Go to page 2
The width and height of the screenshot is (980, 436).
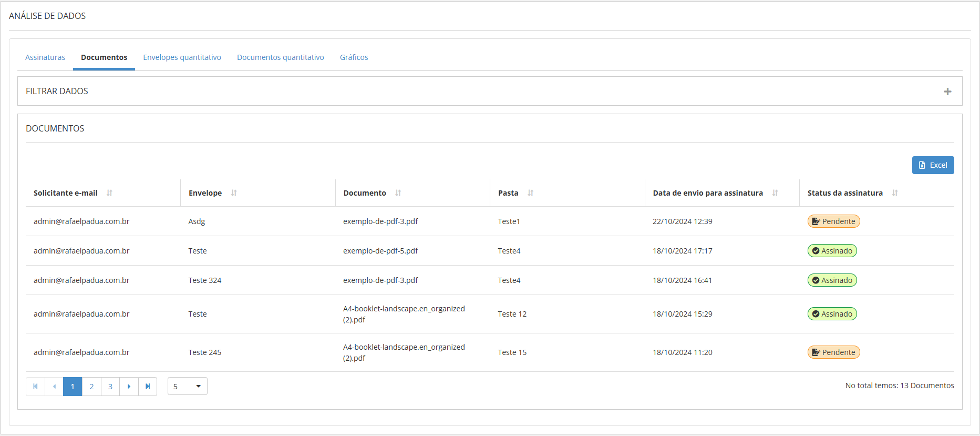click(x=91, y=387)
